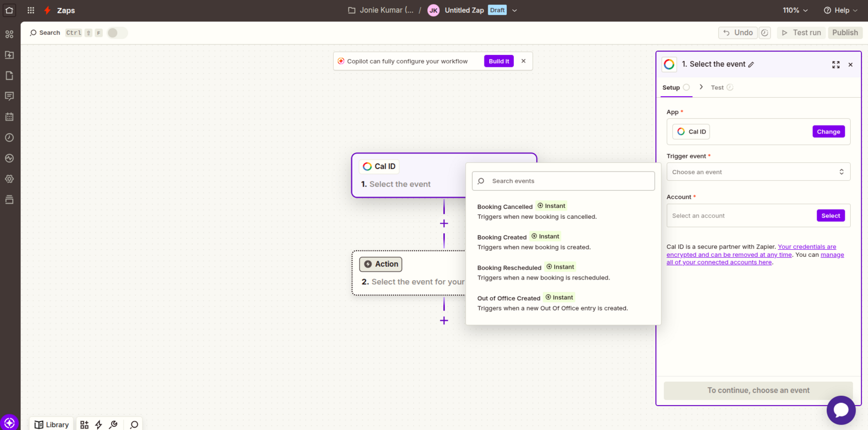
Task: Click the Cal ID app chip in panel
Action: [691, 132]
